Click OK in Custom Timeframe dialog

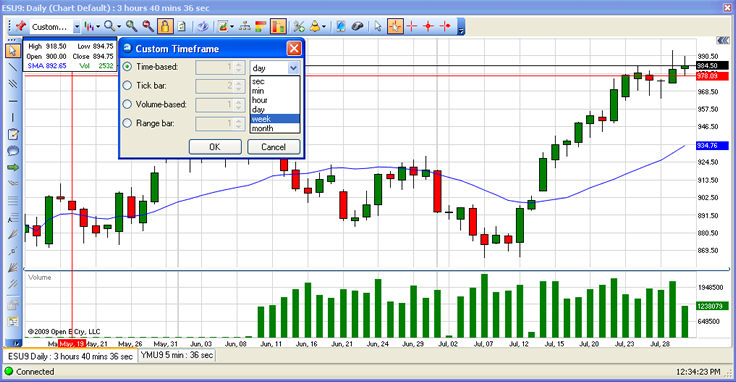coord(215,147)
